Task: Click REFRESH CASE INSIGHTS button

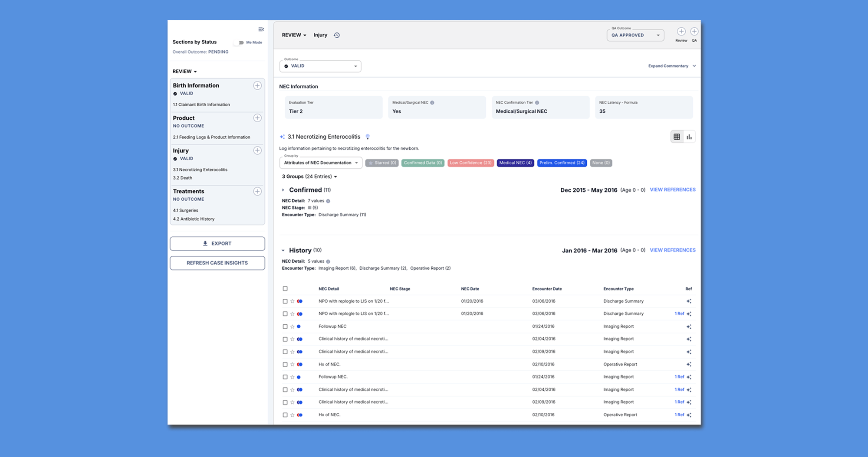Action: pyautogui.click(x=217, y=263)
